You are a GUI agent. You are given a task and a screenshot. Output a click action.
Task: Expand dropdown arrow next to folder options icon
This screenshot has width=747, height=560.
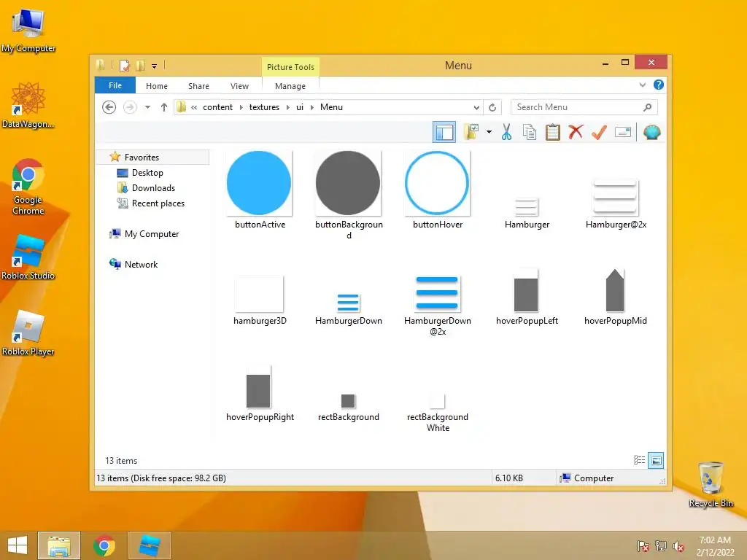point(489,132)
